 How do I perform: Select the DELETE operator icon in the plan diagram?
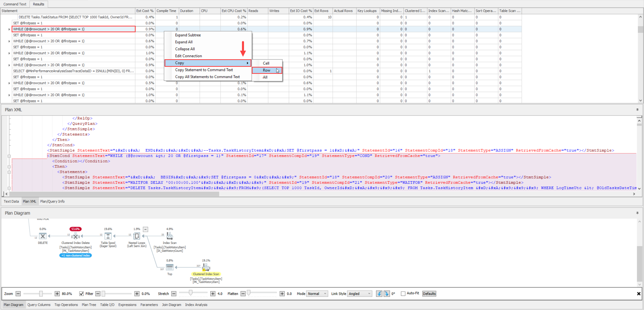coord(43,236)
